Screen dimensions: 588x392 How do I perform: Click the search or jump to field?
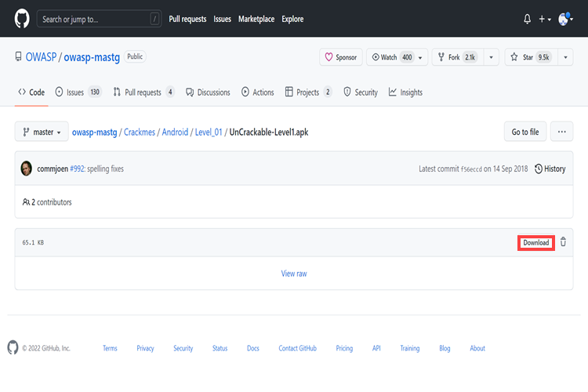tap(99, 19)
